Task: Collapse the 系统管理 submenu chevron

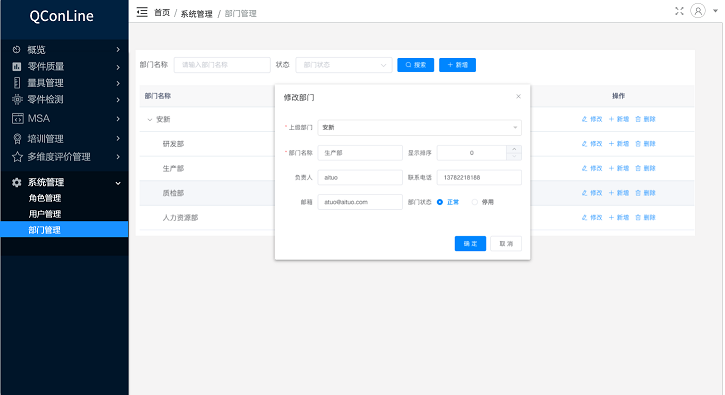Action: pos(118,183)
